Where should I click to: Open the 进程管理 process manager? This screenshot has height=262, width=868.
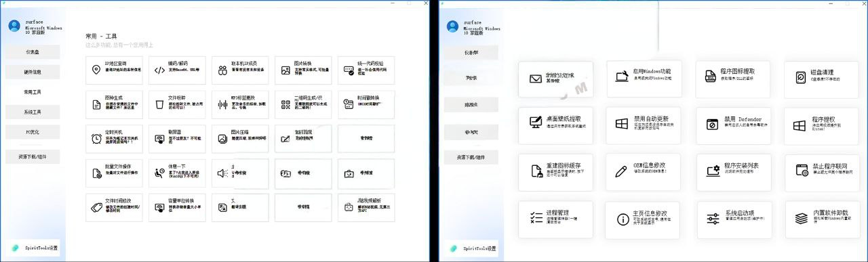pyautogui.click(x=555, y=219)
